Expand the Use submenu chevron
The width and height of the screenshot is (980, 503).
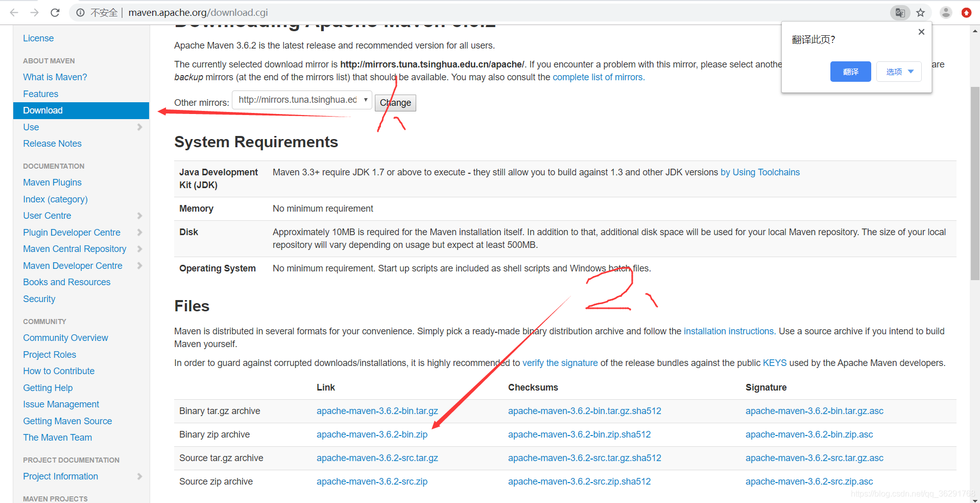(x=139, y=127)
